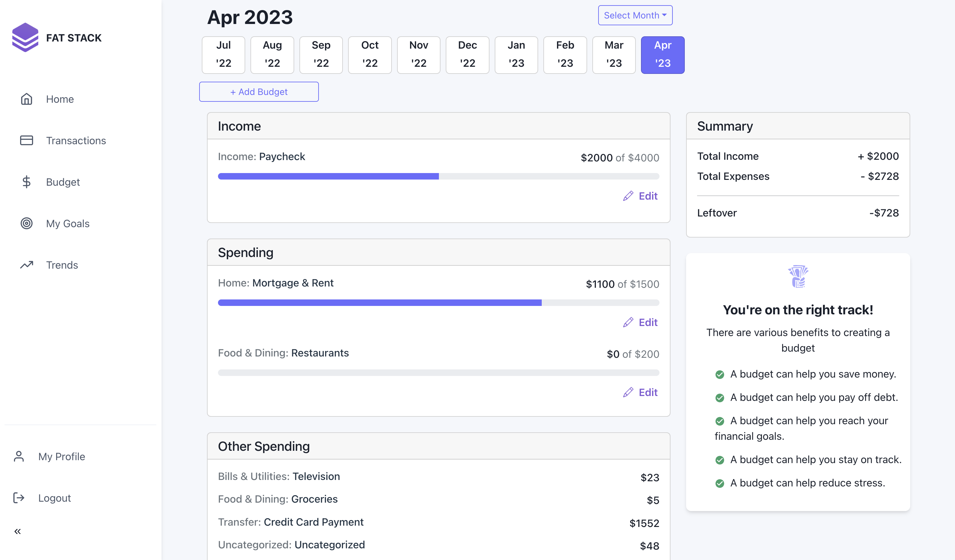Click the Trends arrow chart icon
Viewport: 955px width, 560px height.
[x=26, y=265]
